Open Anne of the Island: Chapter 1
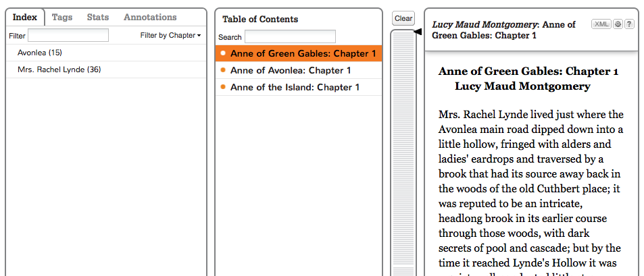This screenshot has height=276, width=644. point(299,87)
